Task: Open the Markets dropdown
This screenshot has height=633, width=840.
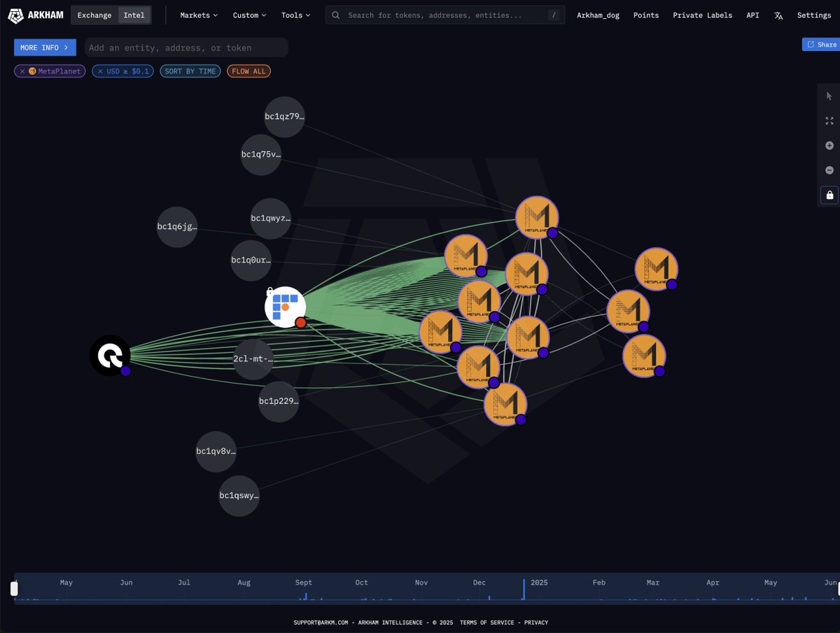Action: pyautogui.click(x=198, y=15)
